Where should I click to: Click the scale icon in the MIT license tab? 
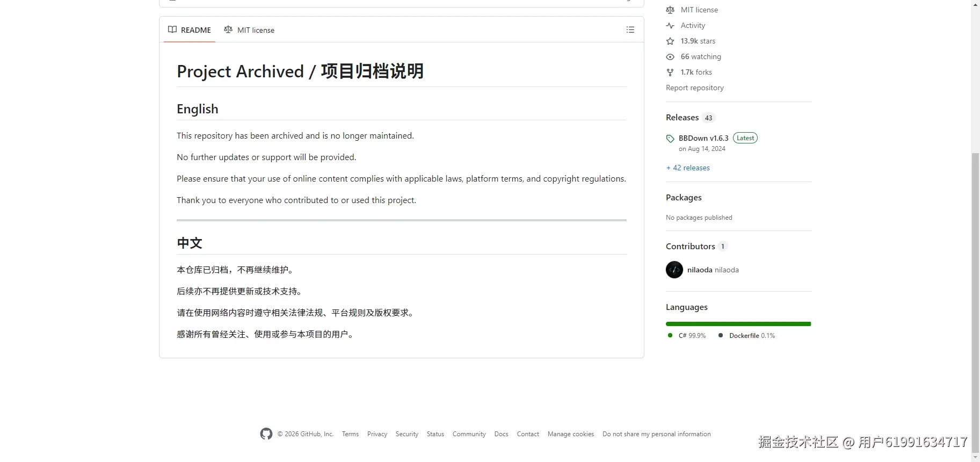[228, 30]
